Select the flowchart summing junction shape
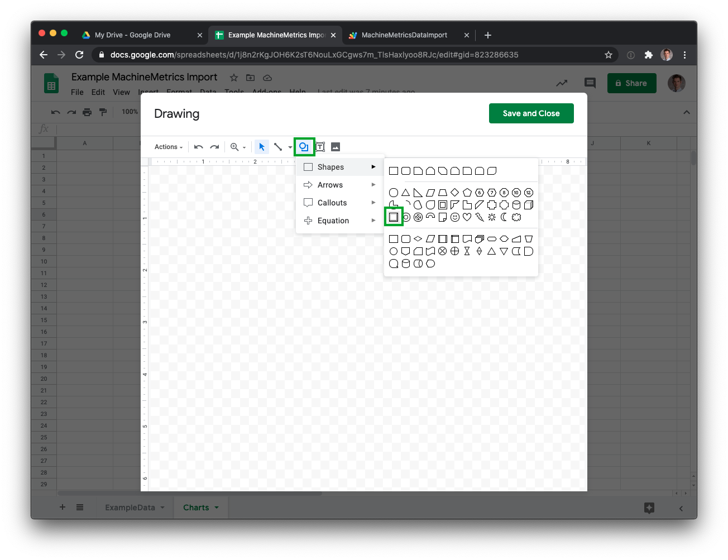 coord(443,251)
